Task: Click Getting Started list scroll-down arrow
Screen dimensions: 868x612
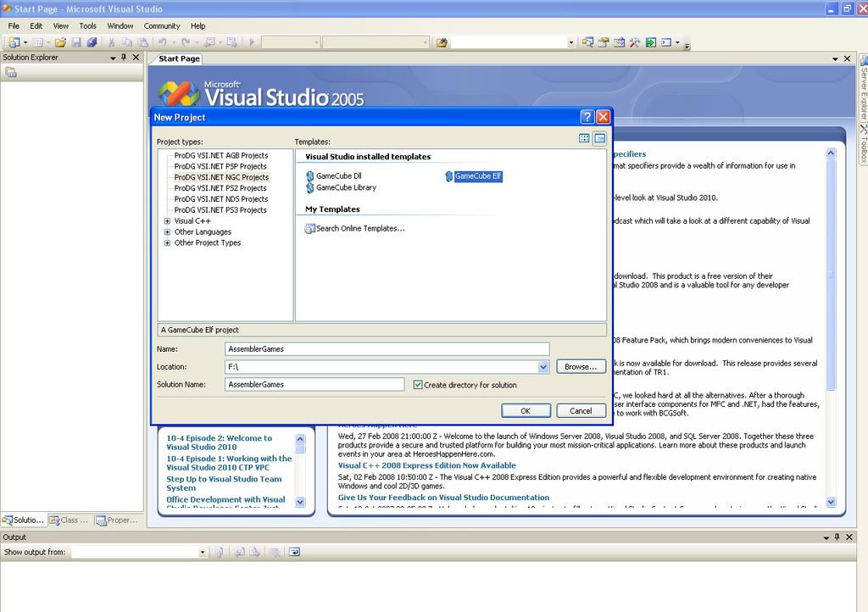Action: coord(300,503)
